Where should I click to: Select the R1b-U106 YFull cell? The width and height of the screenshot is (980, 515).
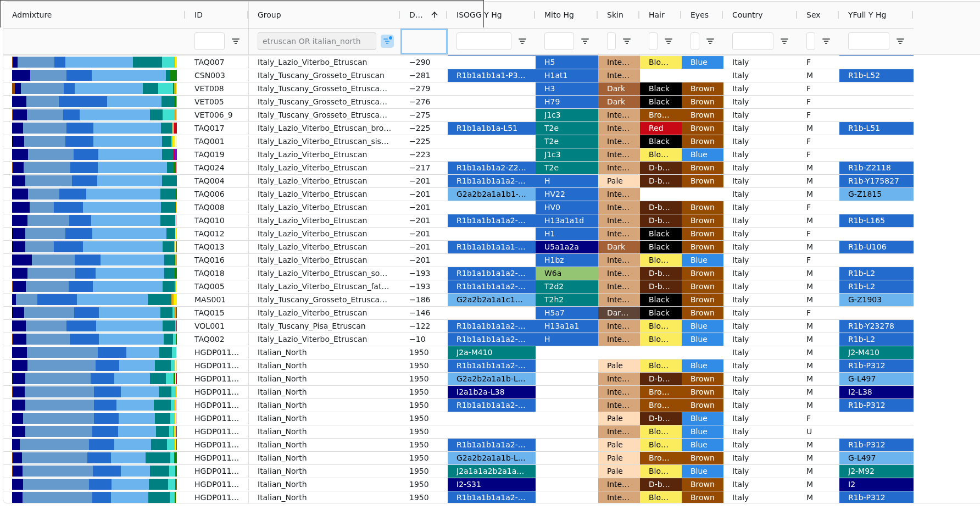[x=876, y=247]
